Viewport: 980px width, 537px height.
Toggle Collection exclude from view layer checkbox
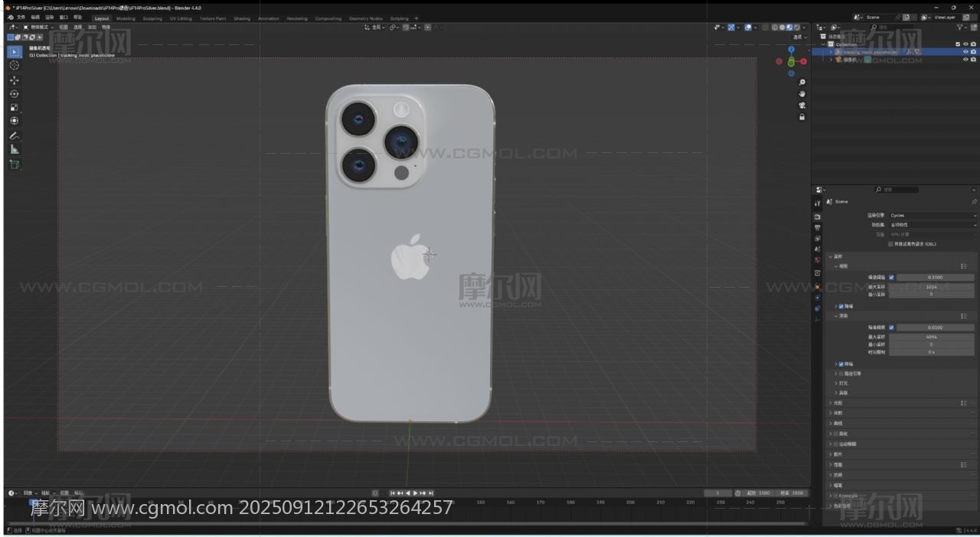(957, 44)
